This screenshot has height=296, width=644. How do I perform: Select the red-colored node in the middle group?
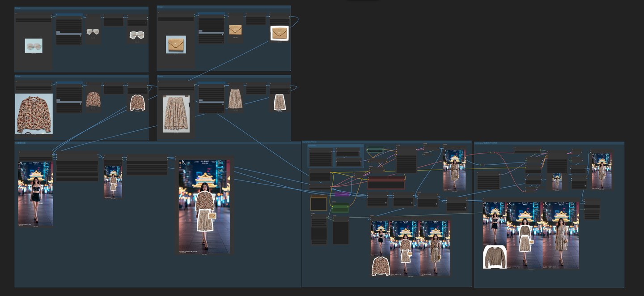point(386,183)
